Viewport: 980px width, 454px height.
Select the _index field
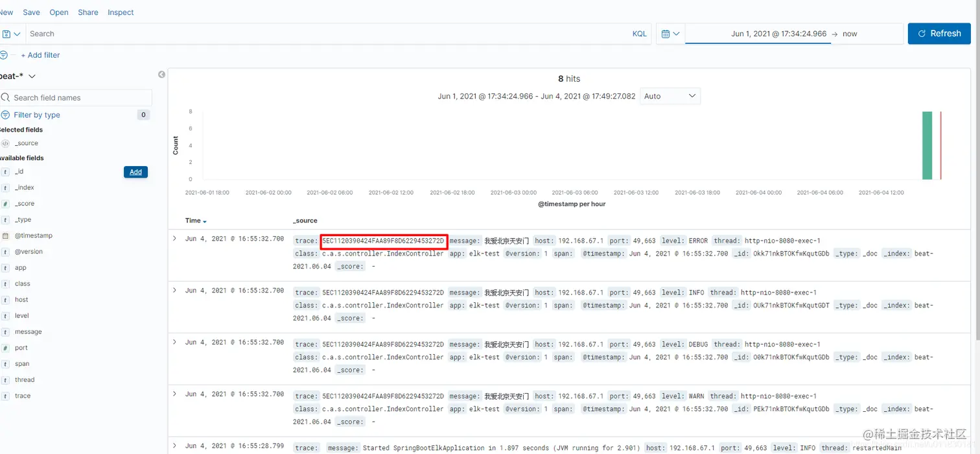(x=25, y=187)
